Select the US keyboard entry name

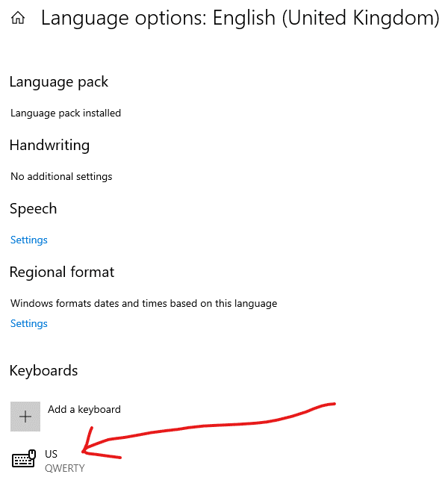point(52,454)
